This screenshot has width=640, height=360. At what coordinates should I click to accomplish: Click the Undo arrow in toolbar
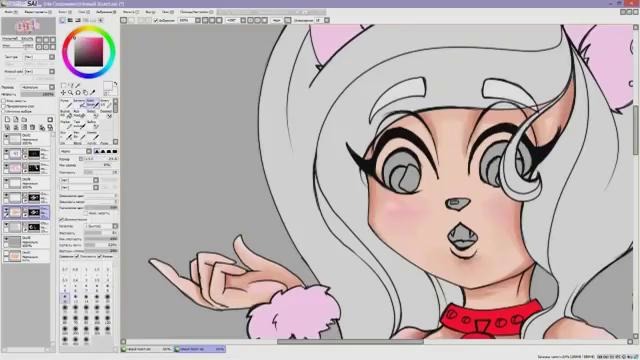(124, 20)
